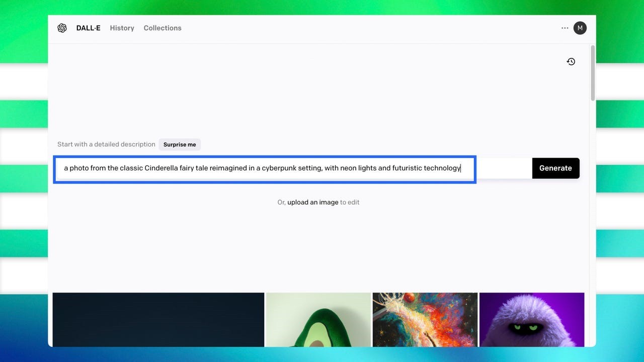Click the blank prompt area left of Generate
Viewport: 644px width, 362px height.
click(x=503, y=168)
